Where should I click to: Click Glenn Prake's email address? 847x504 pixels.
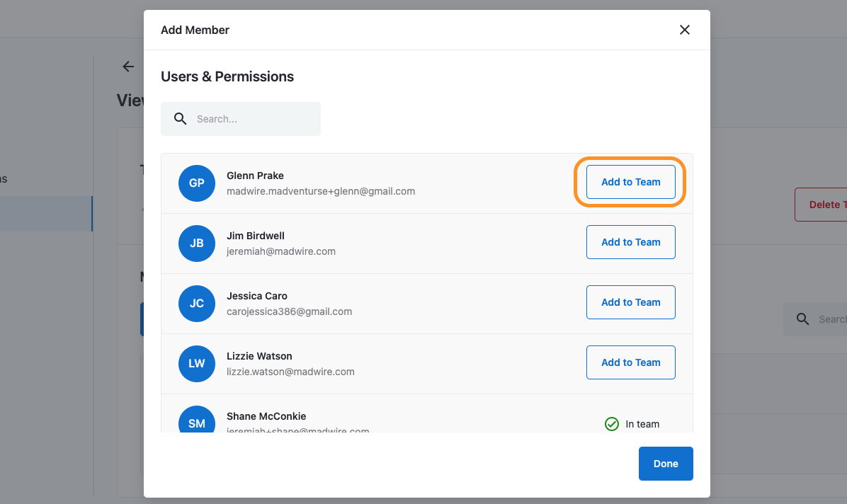(x=321, y=191)
